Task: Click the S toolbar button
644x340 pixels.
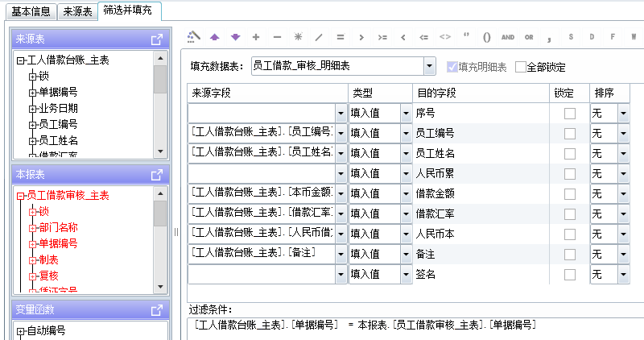Action: pos(571,37)
